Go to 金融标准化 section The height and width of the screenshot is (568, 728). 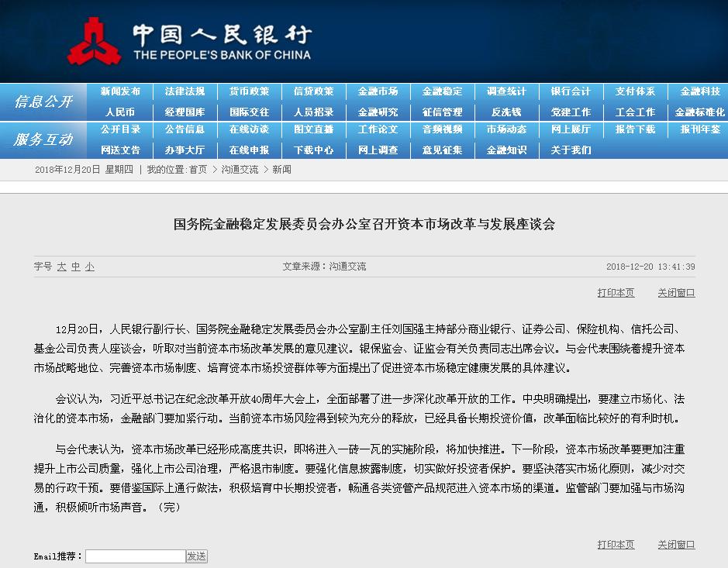click(x=699, y=112)
